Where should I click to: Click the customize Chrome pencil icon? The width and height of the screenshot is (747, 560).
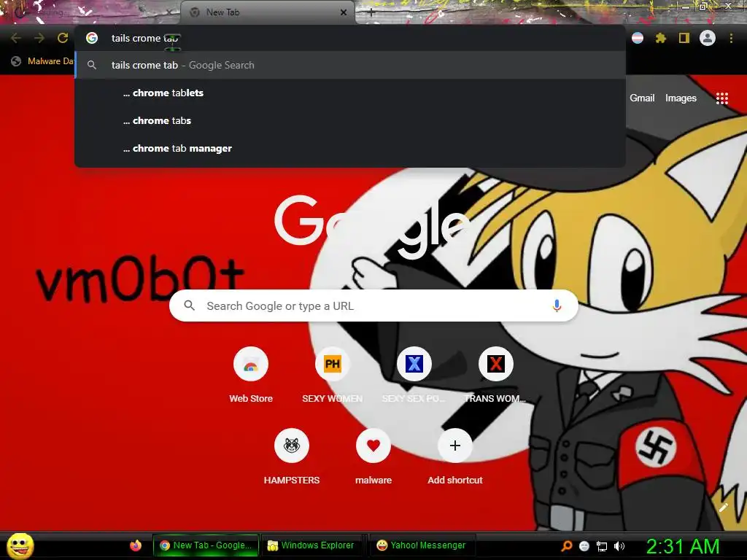[x=723, y=507]
